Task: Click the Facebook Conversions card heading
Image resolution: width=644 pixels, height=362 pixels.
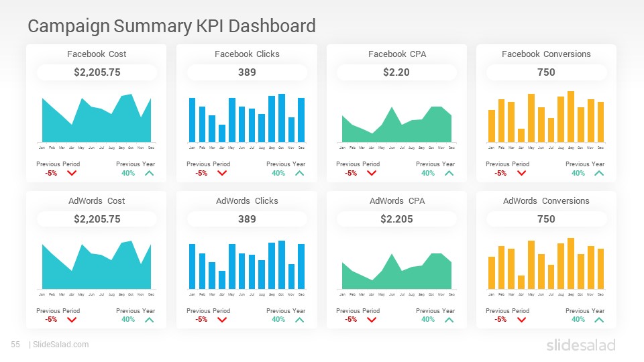Action: (546, 54)
